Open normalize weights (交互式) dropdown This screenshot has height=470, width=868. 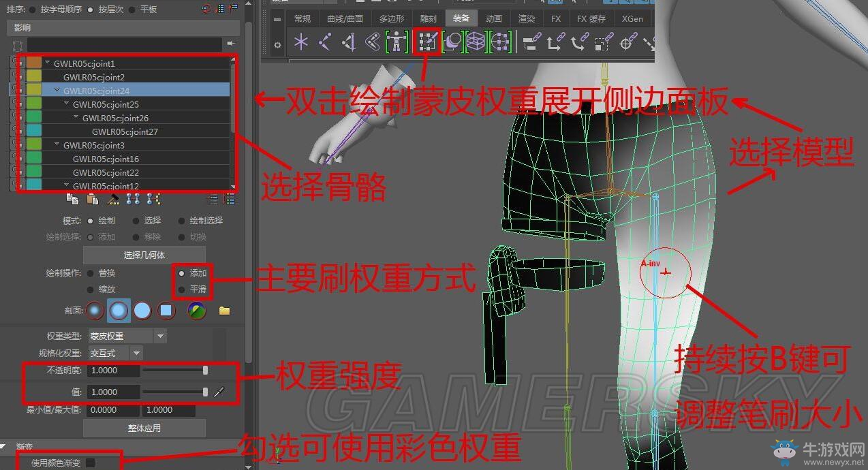[x=136, y=353]
